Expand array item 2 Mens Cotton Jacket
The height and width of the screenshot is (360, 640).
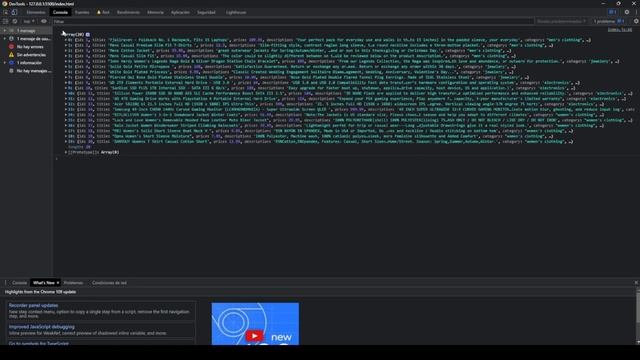tap(66, 51)
